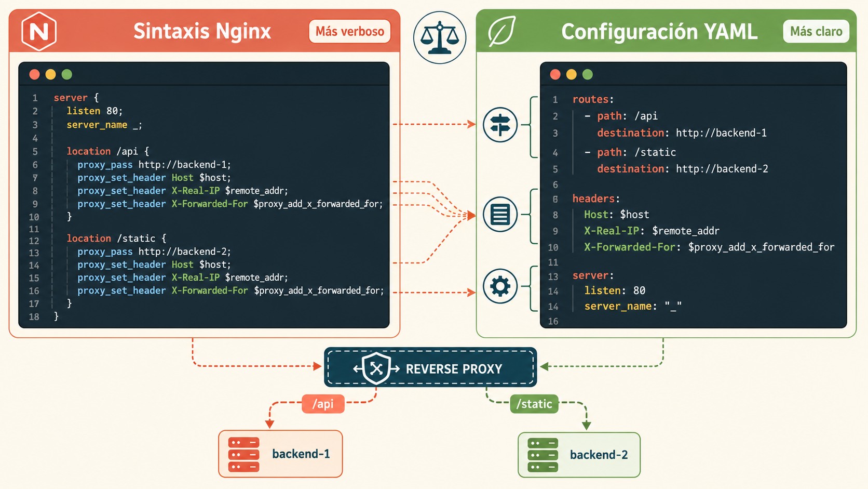Click line number 1 in YAML code
Screen dimensions: 868x489
tap(555, 99)
